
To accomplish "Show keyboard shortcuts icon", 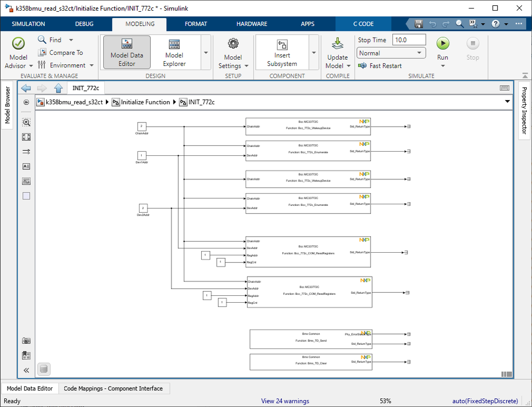I will pos(504,88).
